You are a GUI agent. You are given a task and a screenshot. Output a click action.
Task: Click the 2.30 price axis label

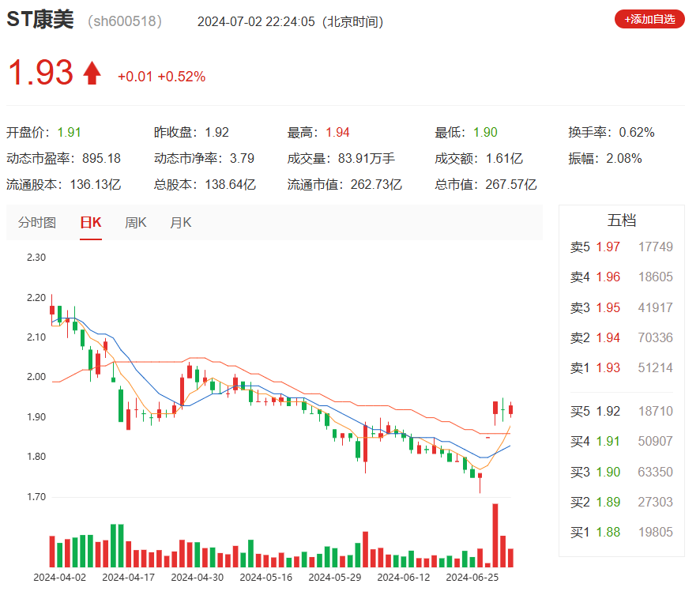point(36,257)
